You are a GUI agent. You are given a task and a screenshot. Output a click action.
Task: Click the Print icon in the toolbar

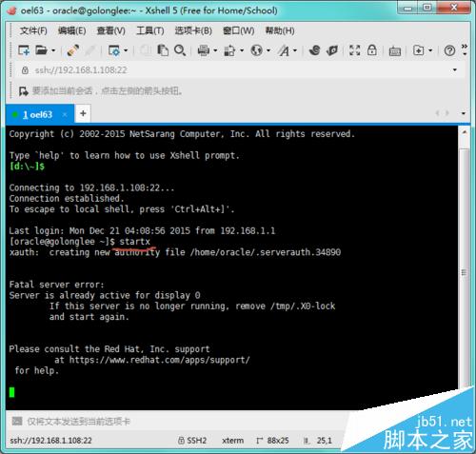(204, 50)
